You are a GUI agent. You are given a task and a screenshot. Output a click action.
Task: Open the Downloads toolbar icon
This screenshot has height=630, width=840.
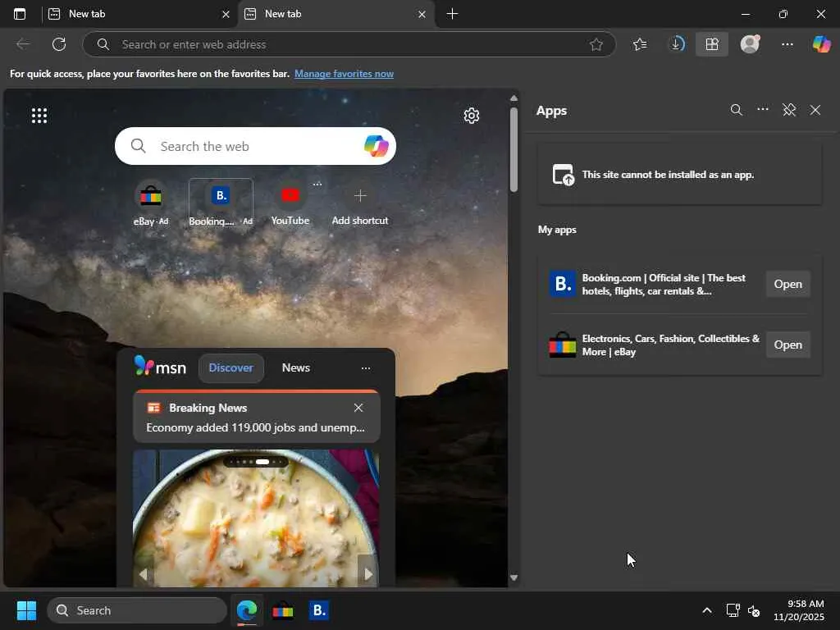click(676, 44)
